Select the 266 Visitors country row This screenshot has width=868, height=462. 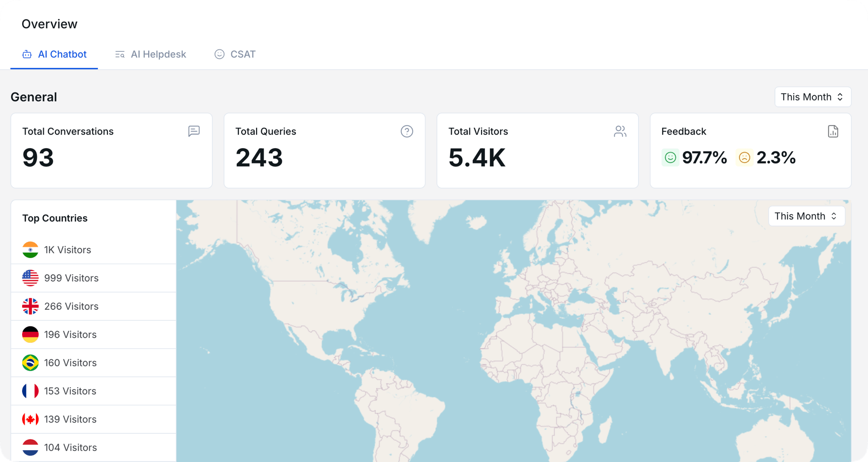tap(94, 306)
